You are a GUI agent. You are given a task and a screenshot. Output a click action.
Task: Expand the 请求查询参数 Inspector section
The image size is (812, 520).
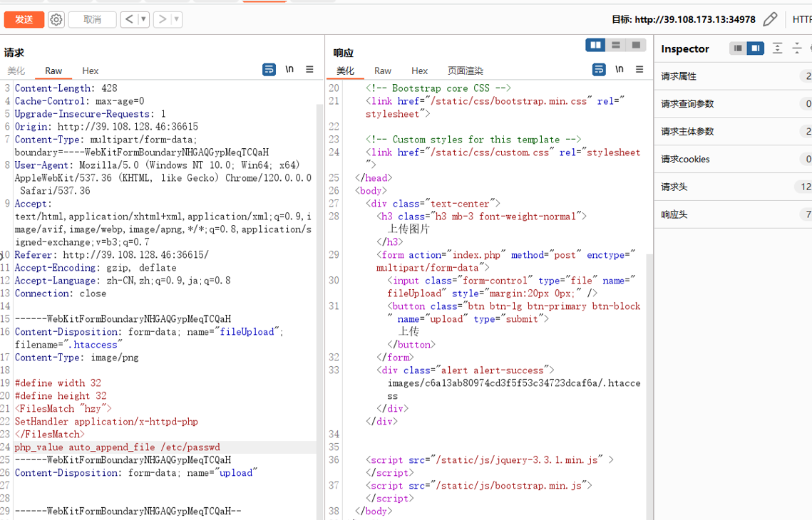pyautogui.click(x=734, y=104)
